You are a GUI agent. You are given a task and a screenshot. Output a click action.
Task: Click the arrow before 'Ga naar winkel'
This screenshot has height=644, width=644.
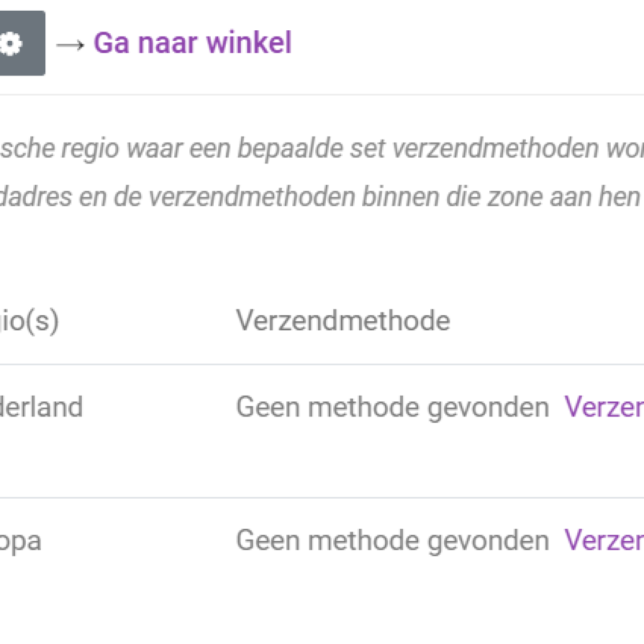70,45
